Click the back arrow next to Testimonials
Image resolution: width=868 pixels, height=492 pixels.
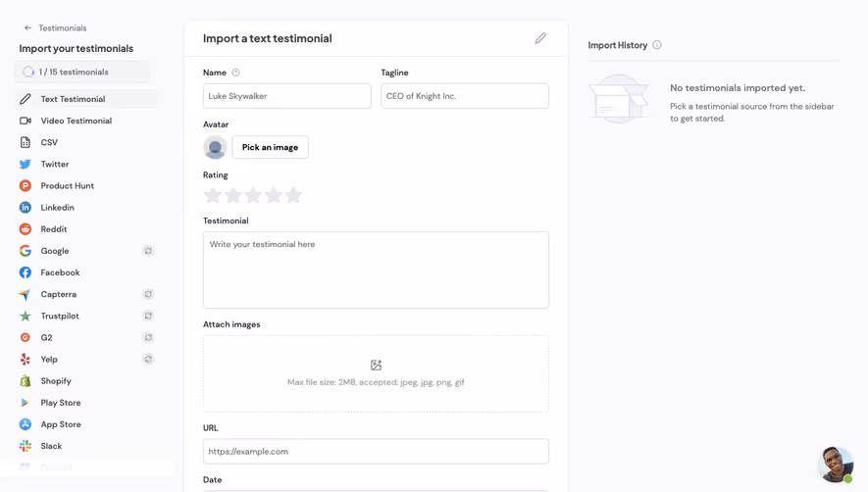27,27
